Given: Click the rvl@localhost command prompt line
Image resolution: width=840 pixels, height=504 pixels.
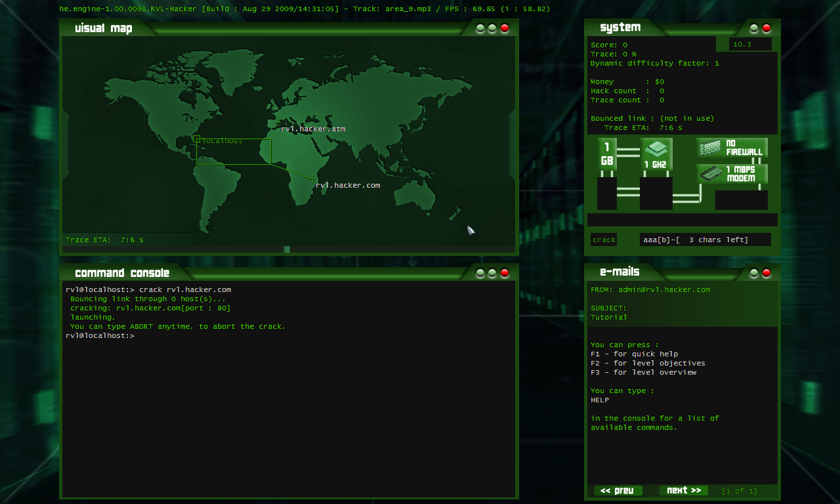Looking at the screenshot, I should (x=100, y=335).
